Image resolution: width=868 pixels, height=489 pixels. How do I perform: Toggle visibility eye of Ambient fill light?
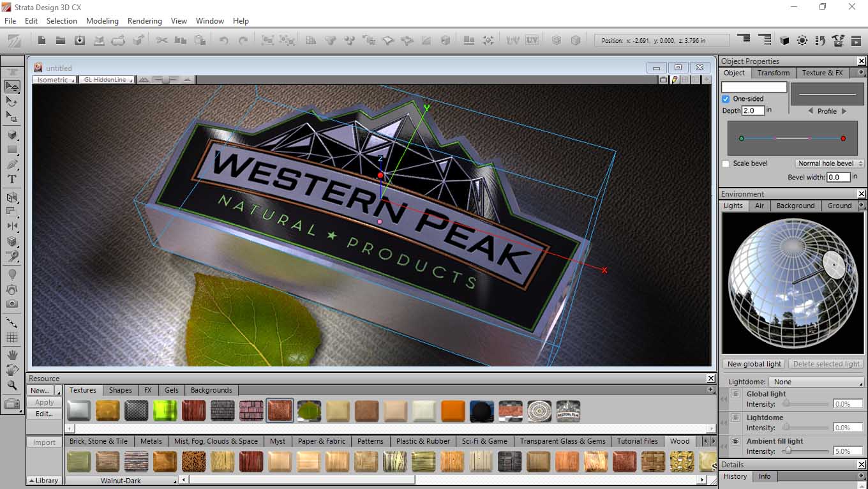coord(735,441)
